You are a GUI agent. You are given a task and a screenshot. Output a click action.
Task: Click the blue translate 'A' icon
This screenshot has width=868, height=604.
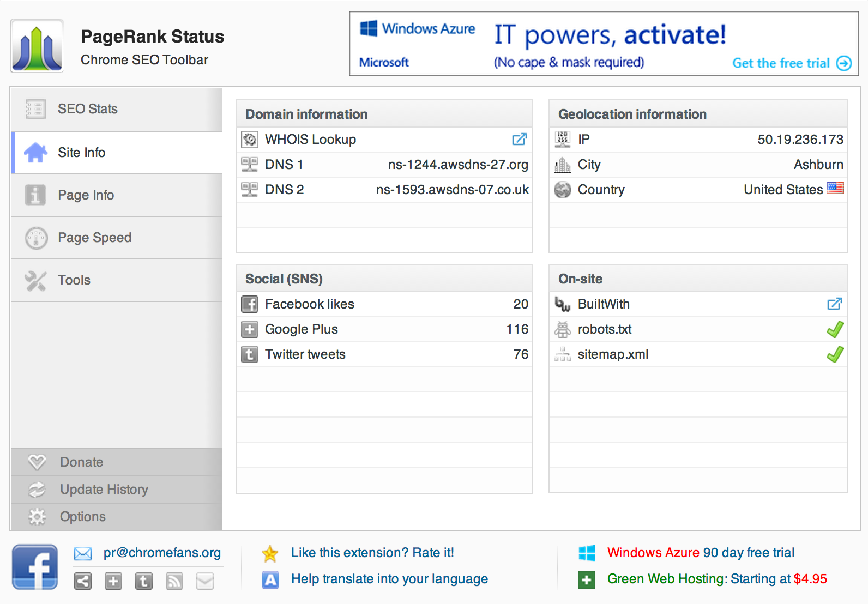[270, 580]
